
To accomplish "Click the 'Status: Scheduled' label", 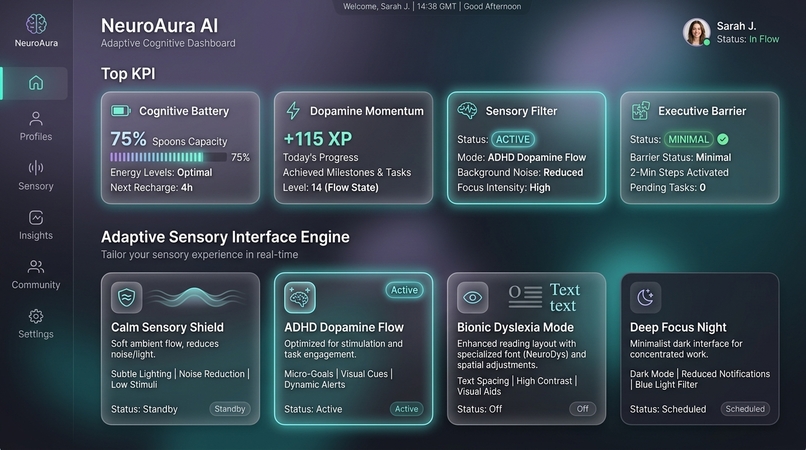I will pyautogui.click(x=668, y=409).
